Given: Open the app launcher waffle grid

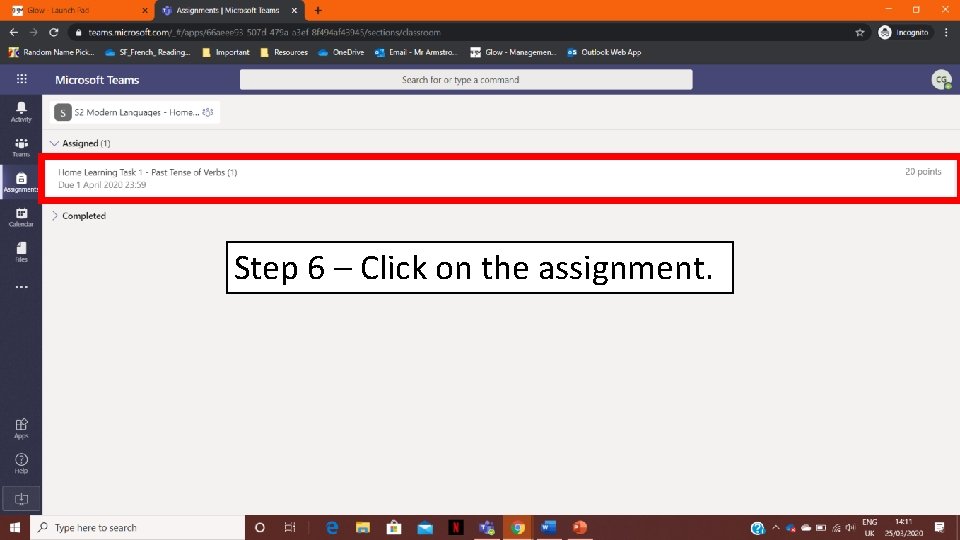Looking at the screenshot, I should pyautogui.click(x=21, y=79).
